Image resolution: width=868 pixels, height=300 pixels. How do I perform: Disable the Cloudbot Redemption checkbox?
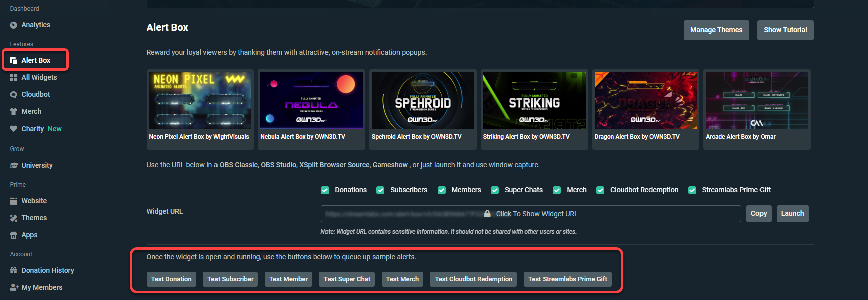(x=600, y=190)
